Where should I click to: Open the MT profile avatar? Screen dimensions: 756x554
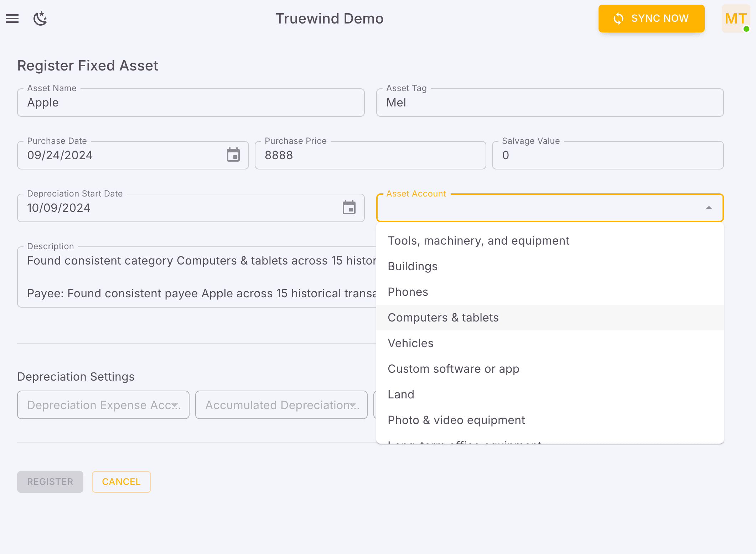tap(735, 19)
